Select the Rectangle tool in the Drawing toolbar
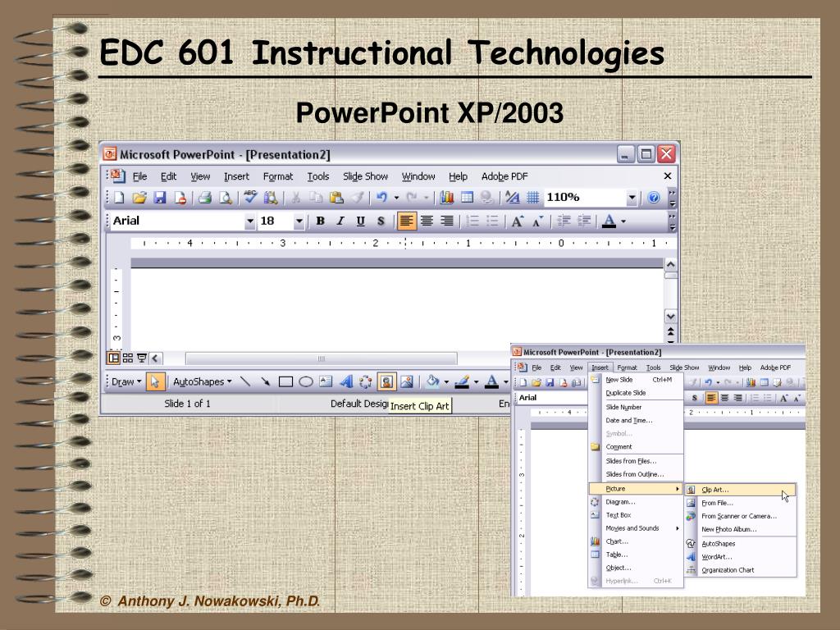 (x=285, y=381)
